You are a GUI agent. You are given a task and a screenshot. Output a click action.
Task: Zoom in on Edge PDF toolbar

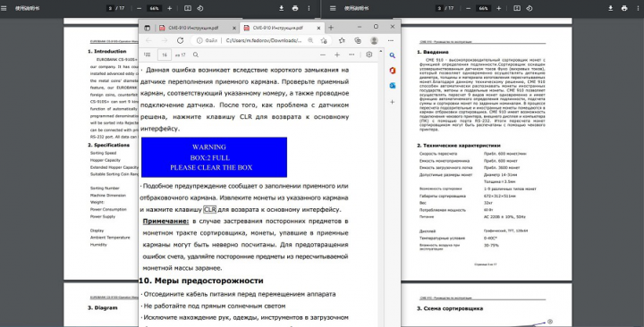337,54
